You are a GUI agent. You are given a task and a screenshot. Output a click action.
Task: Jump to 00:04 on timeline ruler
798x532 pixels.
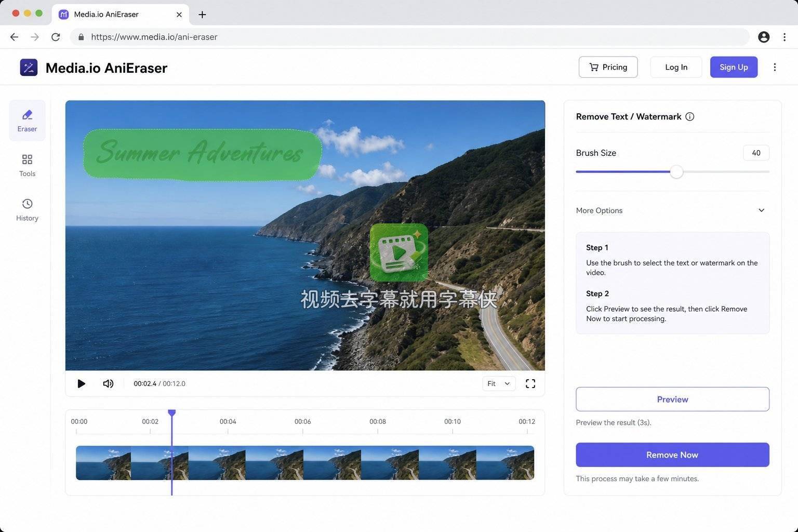pyautogui.click(x=228, y=421)
